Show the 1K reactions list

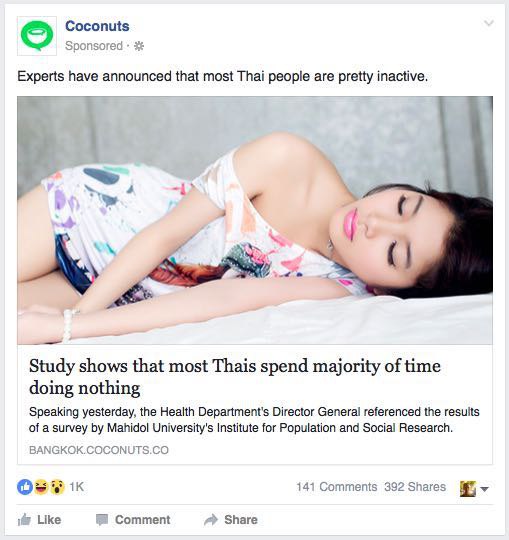pyautogui.click(x=76, y=487)
